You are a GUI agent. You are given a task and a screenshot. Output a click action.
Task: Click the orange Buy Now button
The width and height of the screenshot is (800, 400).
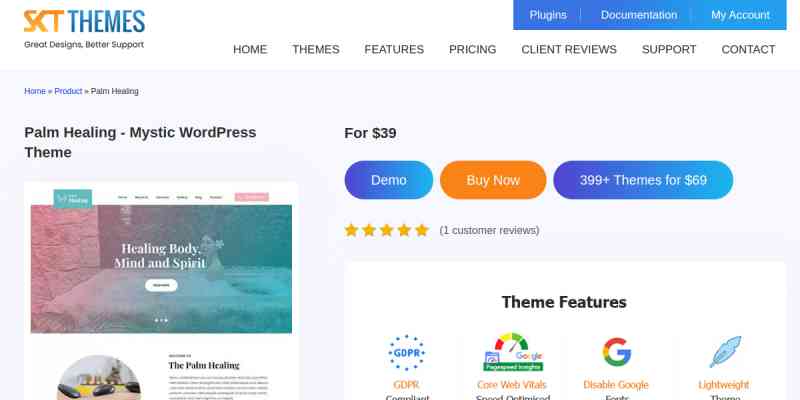(493, 180)
